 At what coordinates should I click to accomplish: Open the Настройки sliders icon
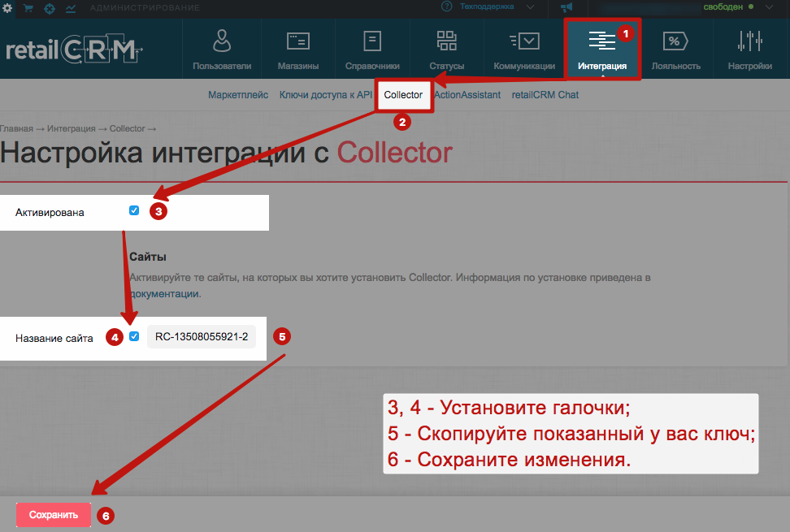749,41
